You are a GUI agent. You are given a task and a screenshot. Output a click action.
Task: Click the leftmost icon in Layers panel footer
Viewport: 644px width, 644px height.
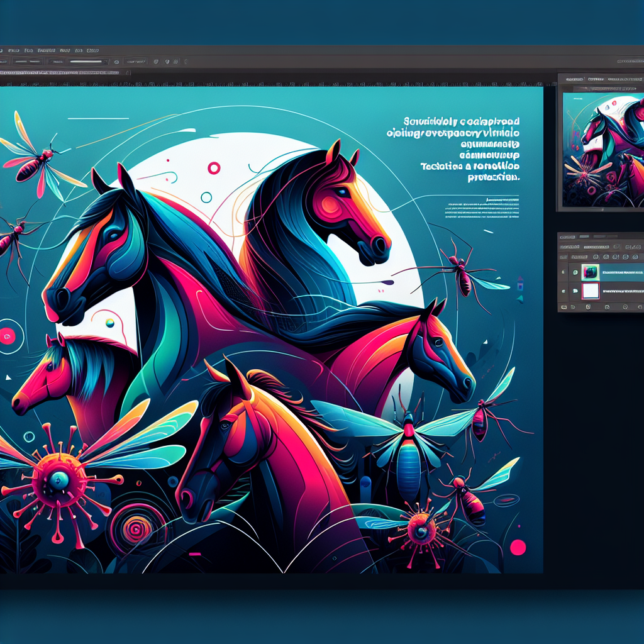564,306
